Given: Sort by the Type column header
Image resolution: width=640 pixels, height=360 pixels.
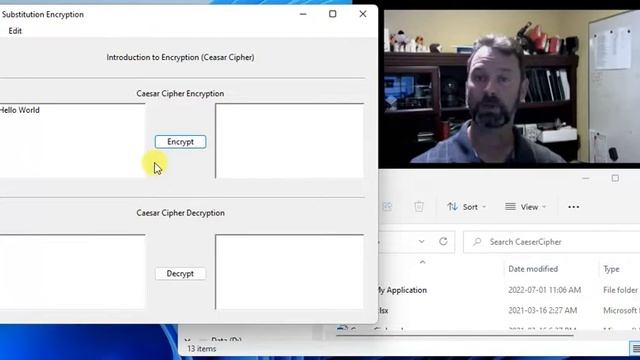Looking at the screenshot, I should pyautogui.click(x=611, y=269).
